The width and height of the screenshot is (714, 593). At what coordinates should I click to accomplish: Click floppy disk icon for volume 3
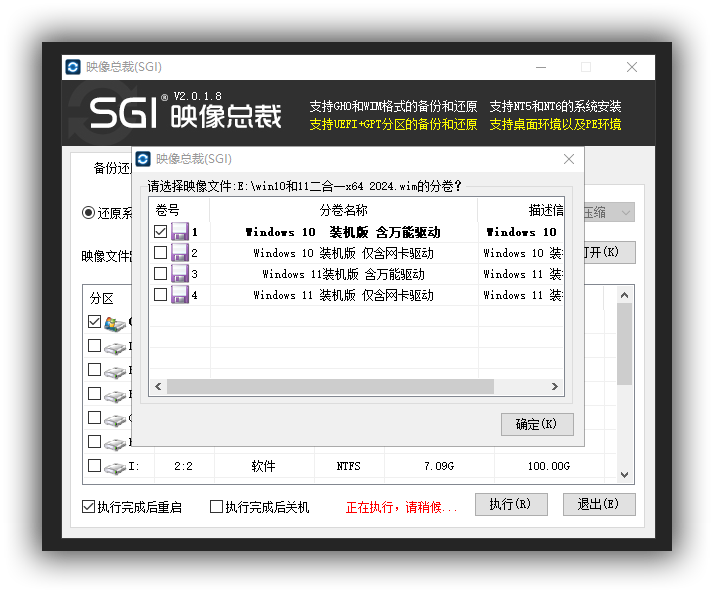[180, 274]
